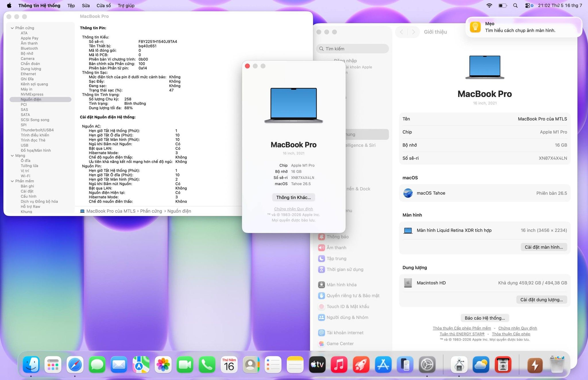This screenshot has height=380, width=588.
Task: Open the Cửa sổ menu
Action: pyautogui.click(x=104, y=5)
